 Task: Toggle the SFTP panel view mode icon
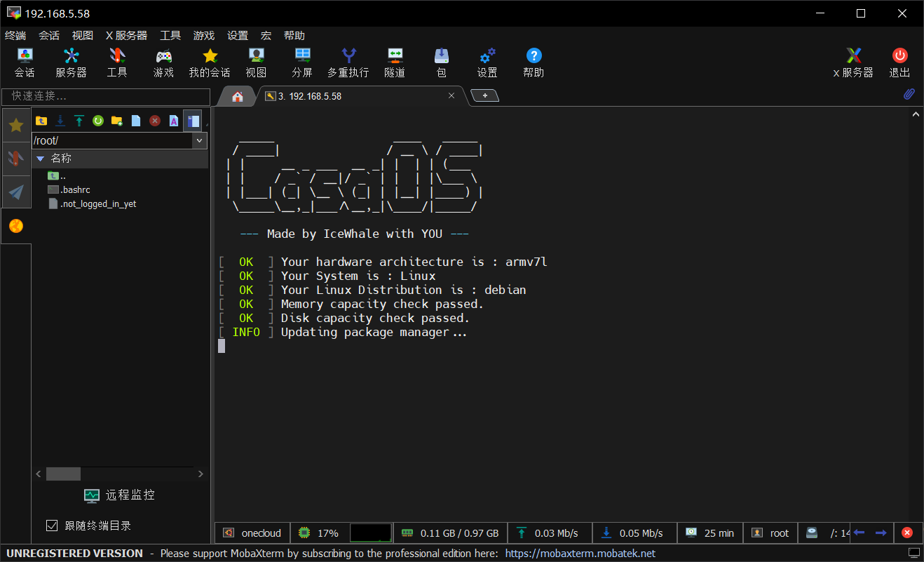click(x=193, y=121)
